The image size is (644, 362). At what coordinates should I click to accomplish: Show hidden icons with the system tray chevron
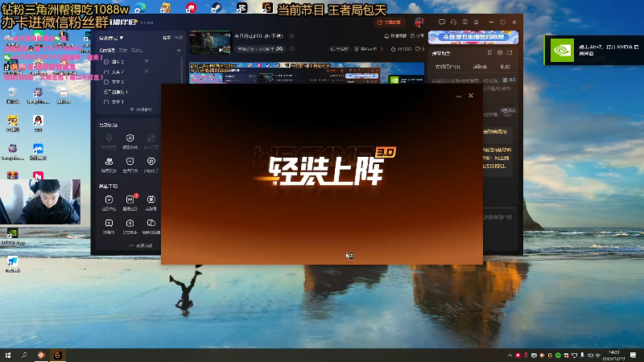click(510, 355)
